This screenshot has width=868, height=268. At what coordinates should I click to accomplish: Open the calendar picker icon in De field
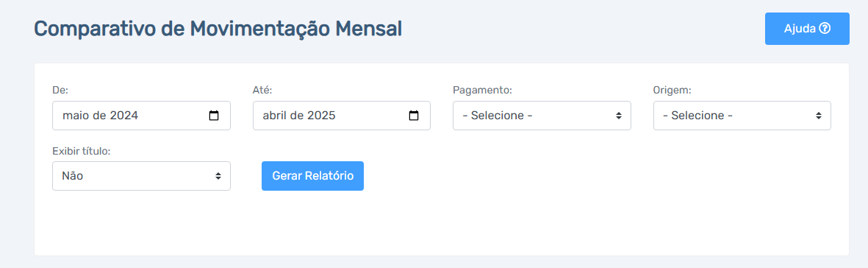214,116
